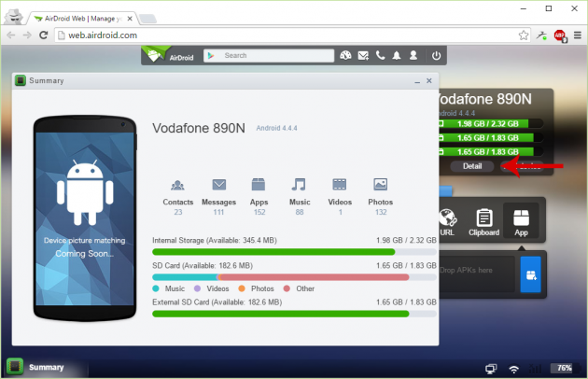Click the dashboard gauge icon in AirDroid toolbar
Viewport: 588px width, 379px height.
click(x=345, y=55)
